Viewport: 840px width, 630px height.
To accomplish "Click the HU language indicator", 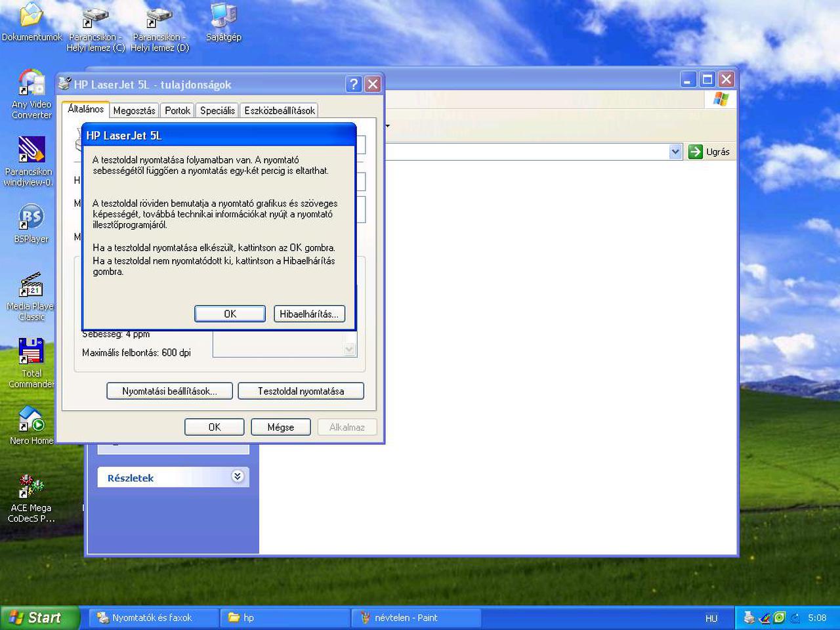I will pyautogui.click(x=711, y=618).
